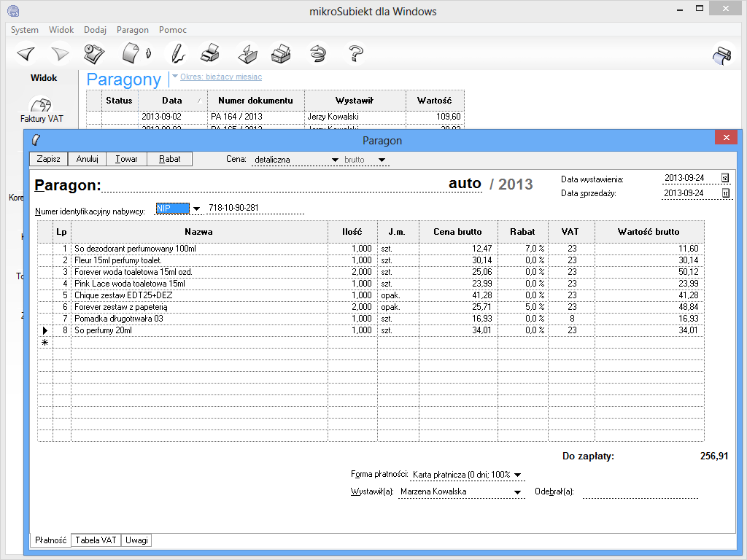The width and height of the screenshot is (747, 560).
Task: Expand the Cena detaliczna dropdown
Action: 335,160
